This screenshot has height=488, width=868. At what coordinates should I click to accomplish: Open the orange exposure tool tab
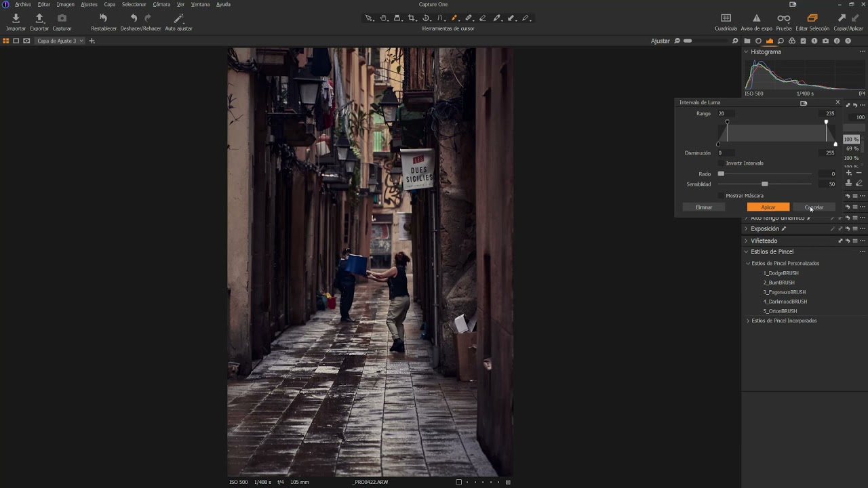pos(770,41)
